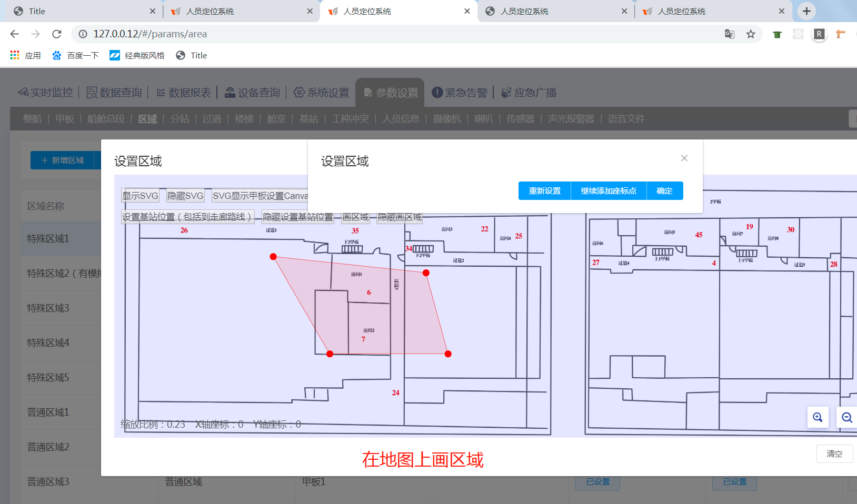
Task: Bookmark this page using the star icon
Action: click(751, 34)
